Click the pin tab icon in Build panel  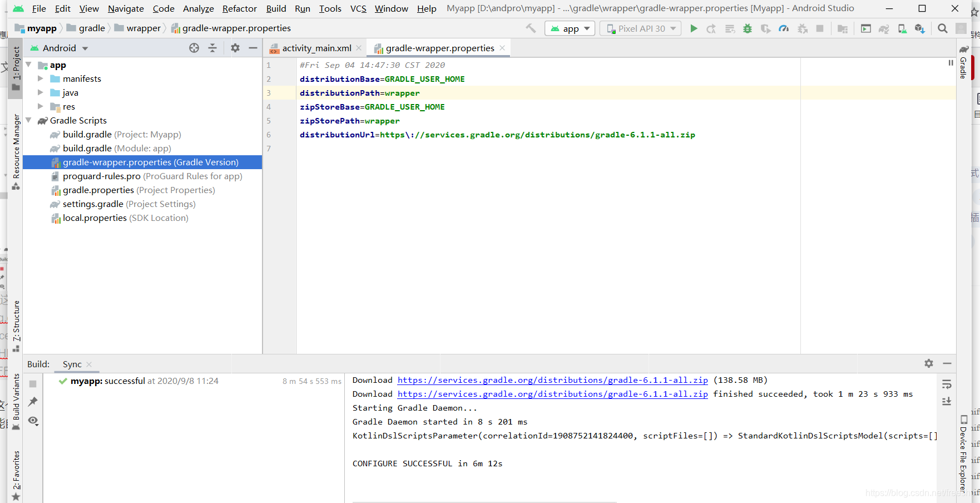point(33,402)
